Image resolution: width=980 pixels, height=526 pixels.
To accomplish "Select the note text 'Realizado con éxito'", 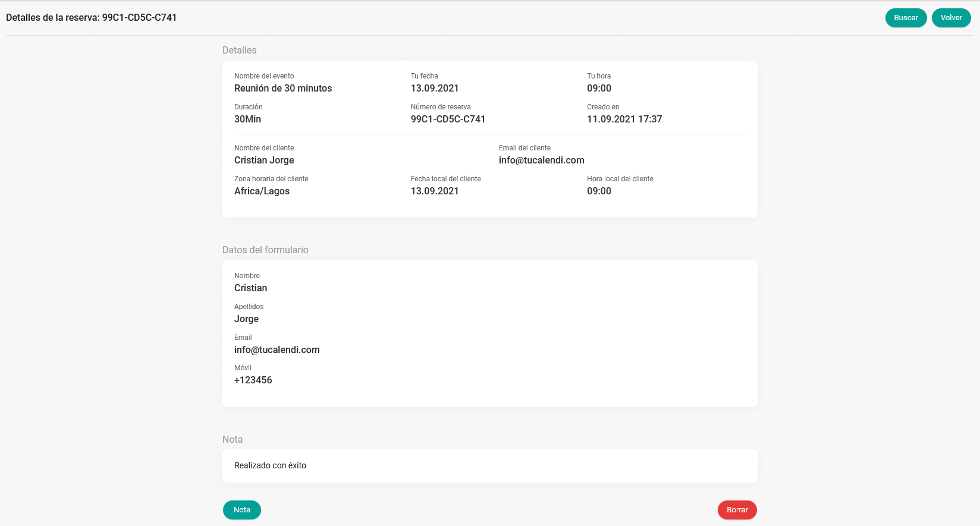I will pos(270,465).
